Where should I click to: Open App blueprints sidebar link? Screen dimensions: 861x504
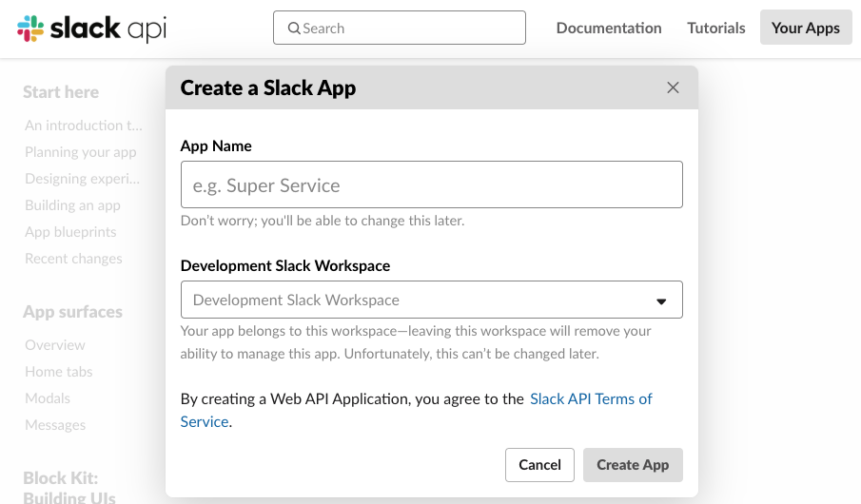click(70, 232)
